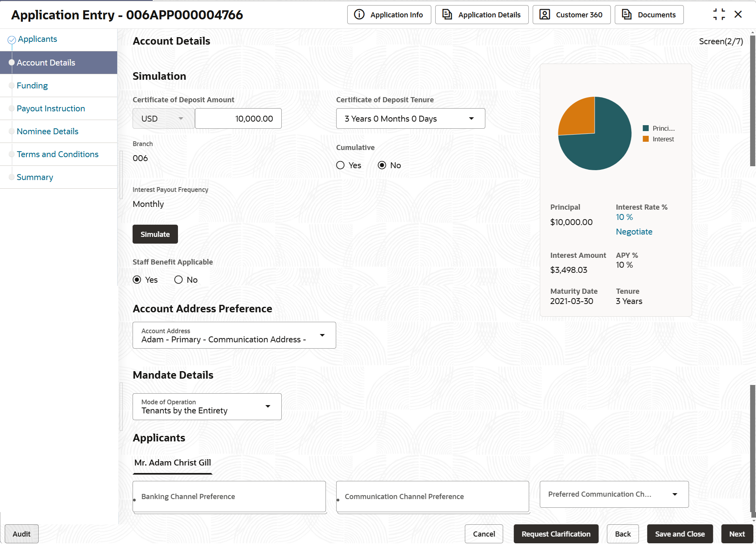This screenshot has width=756, height=550.
Task: Expand Mode of Operation dropdown
Action: click(x=207, y=407)
